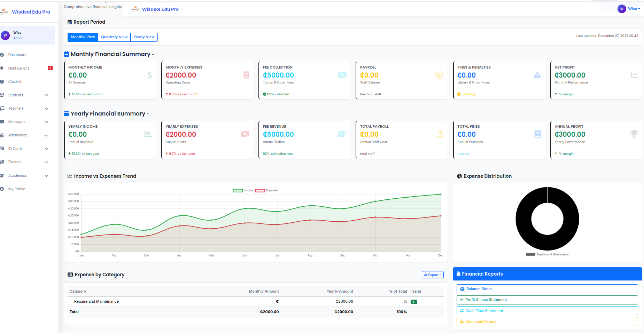Click the people icon in Payroll card

coord(439,75)
